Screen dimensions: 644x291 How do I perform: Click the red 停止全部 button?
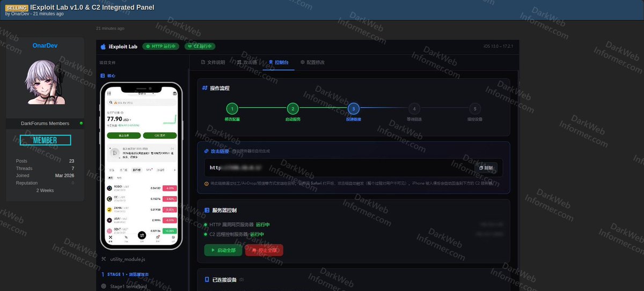[x=264, y=250]
